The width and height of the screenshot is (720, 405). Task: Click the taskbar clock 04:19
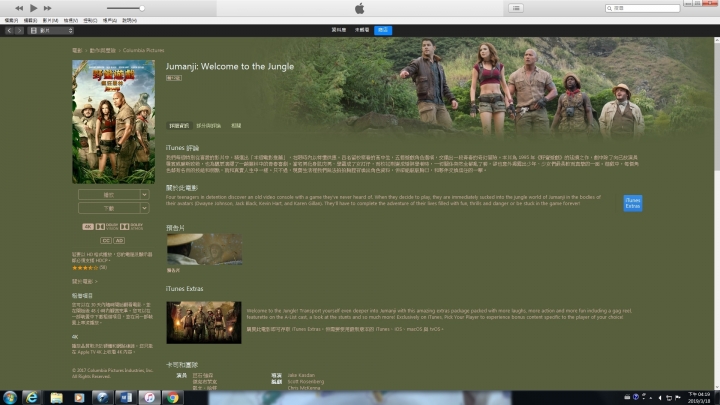699,398
